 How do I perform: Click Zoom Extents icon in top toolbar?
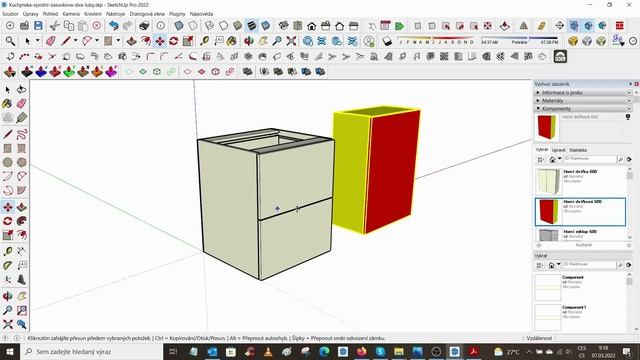pyautogui.click(x=291, y=41)
